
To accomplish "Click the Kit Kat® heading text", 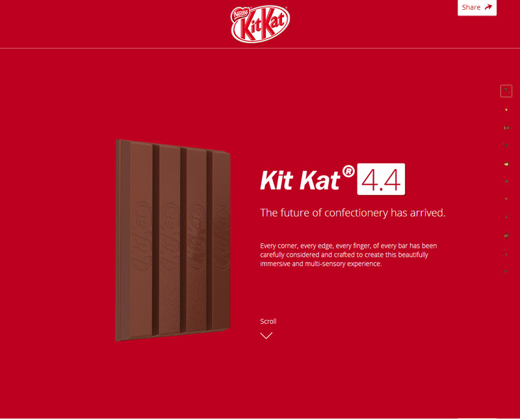I will pyautogui.click(x=307, y=179).
